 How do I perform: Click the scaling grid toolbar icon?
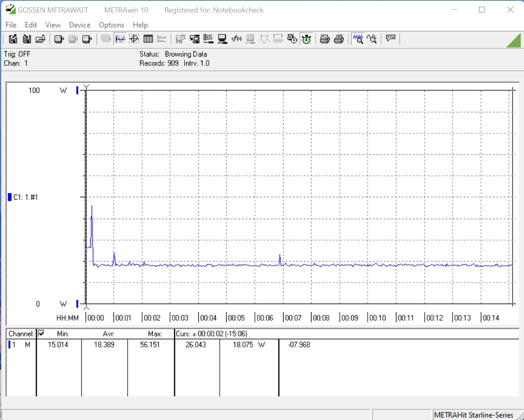tap(208, 39)
